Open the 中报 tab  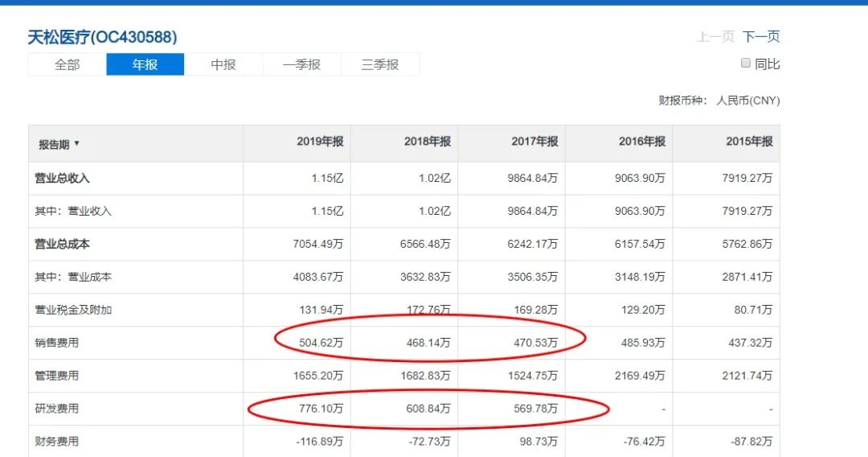pyautogui.click(x=223, y=64)
